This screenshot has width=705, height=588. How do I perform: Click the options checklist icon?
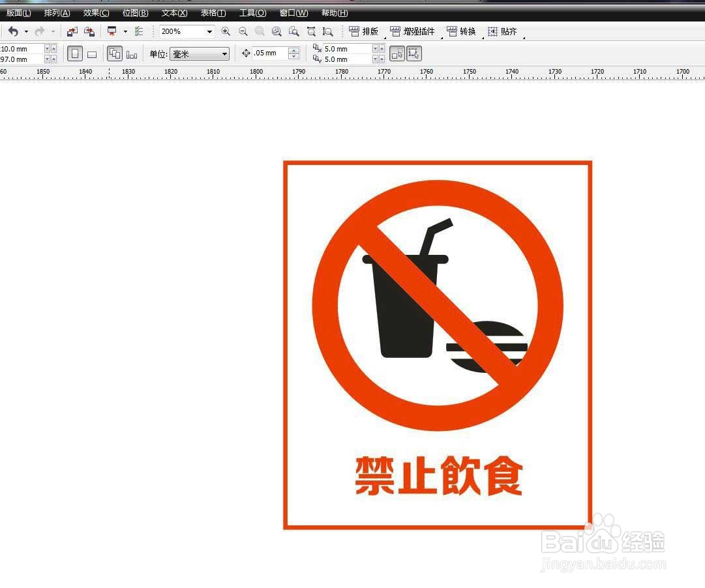click(139, 31)
